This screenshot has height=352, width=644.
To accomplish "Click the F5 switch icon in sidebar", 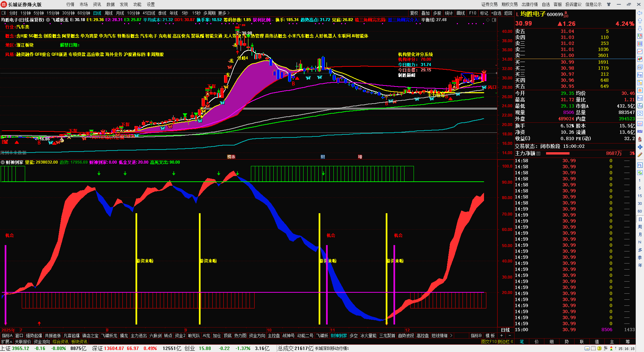I will [640, 165].
